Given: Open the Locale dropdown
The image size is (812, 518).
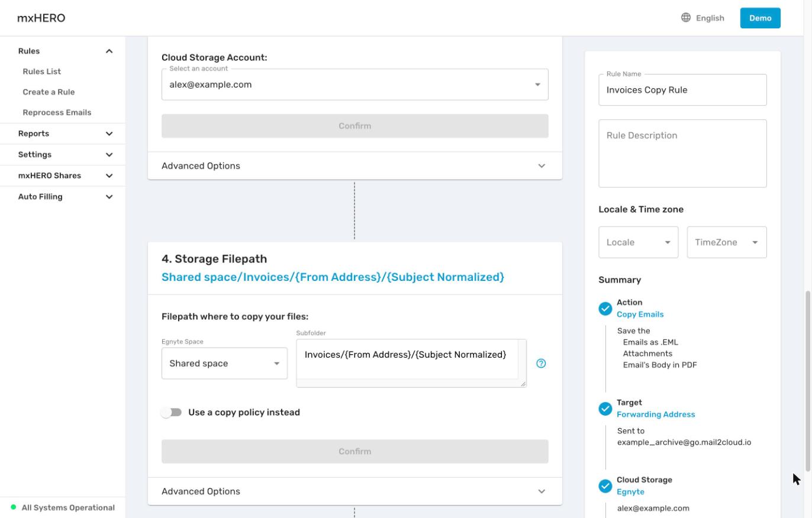Looking at the screenshot, I should (638, 242).
